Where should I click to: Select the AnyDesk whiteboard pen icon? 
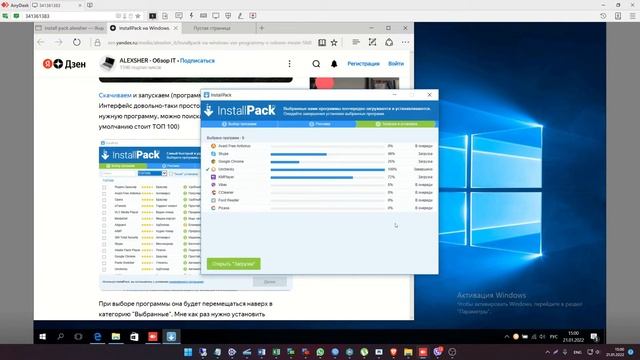tap(240, 16)
